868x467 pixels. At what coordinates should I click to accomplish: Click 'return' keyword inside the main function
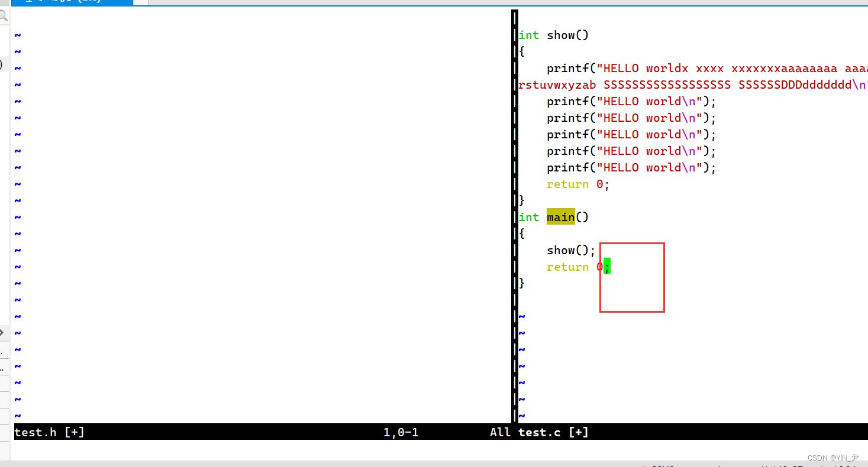pyautogui.click(x=567, y=267)
